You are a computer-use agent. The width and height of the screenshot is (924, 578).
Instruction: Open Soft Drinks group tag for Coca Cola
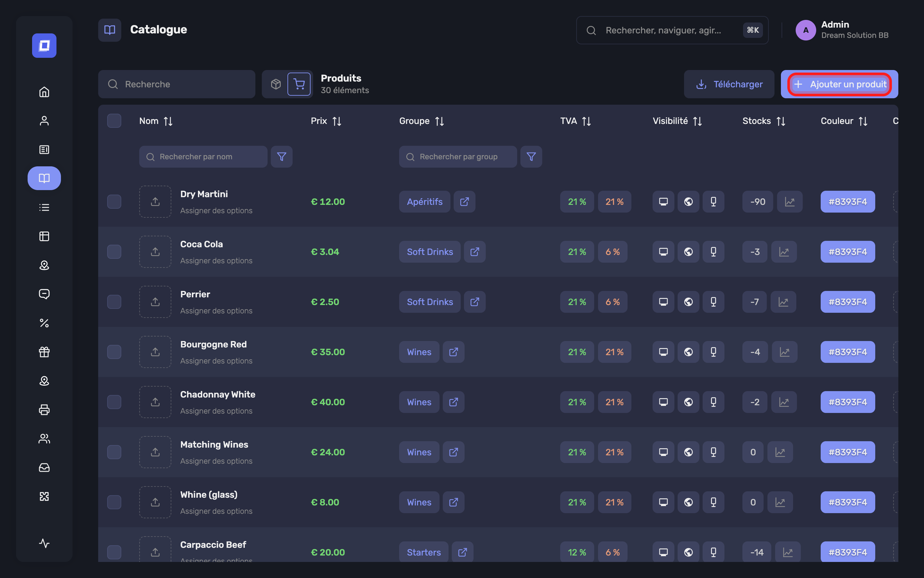pyautogui.click(x=430, y=251)
